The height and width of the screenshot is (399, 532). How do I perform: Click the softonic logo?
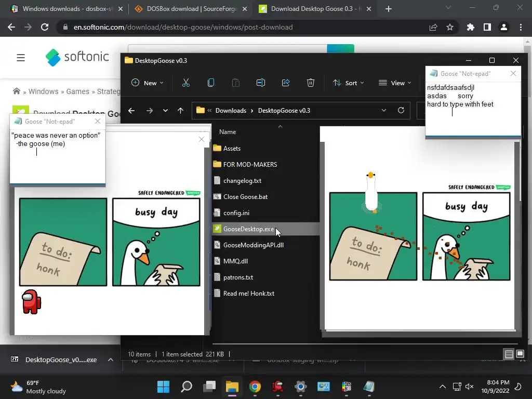[x=77, y=57]
